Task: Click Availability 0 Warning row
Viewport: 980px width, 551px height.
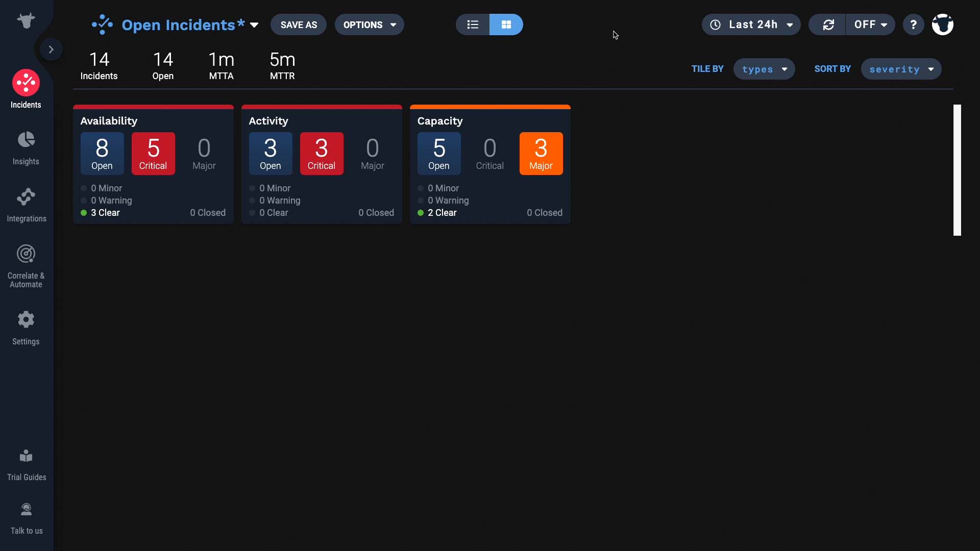Action: point(106,201)
